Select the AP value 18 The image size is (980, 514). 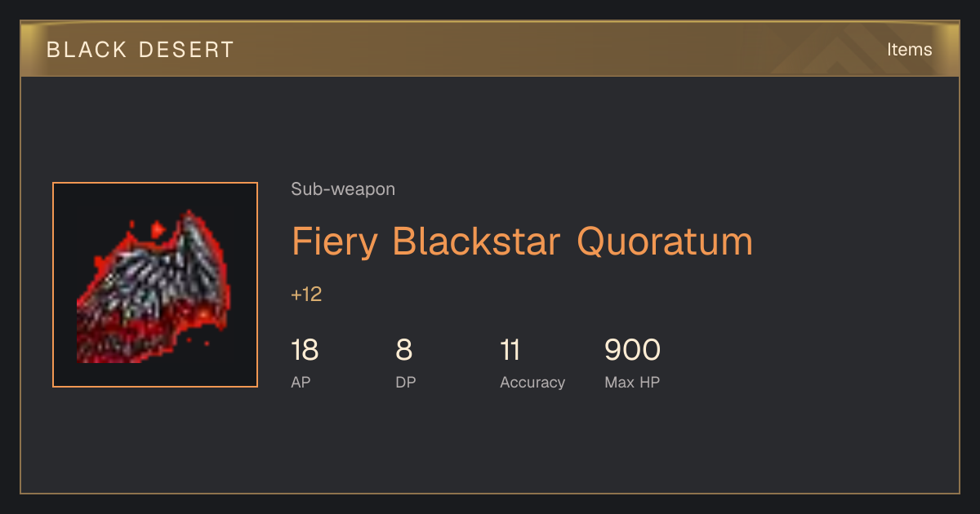point(305,350)
